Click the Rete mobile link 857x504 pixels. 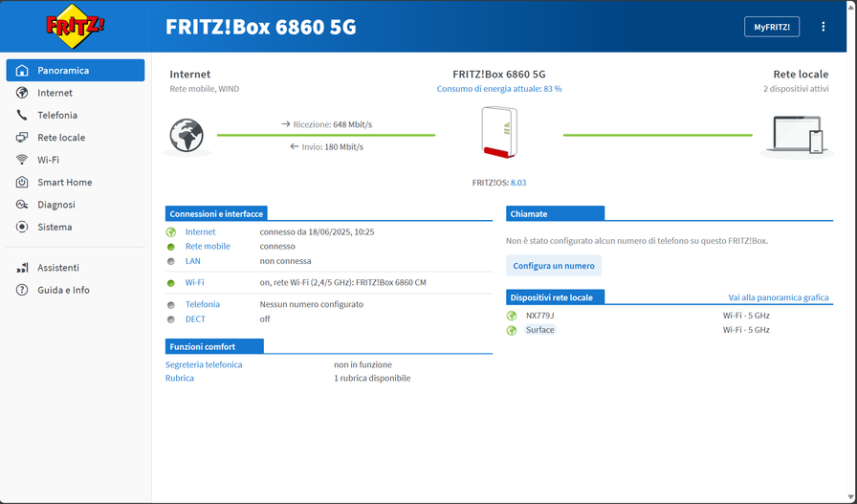[208, 246]
